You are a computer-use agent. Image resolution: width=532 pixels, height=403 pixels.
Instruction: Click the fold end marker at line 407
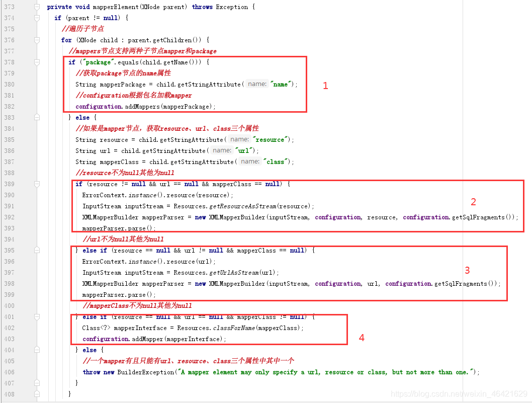(37, 383)
